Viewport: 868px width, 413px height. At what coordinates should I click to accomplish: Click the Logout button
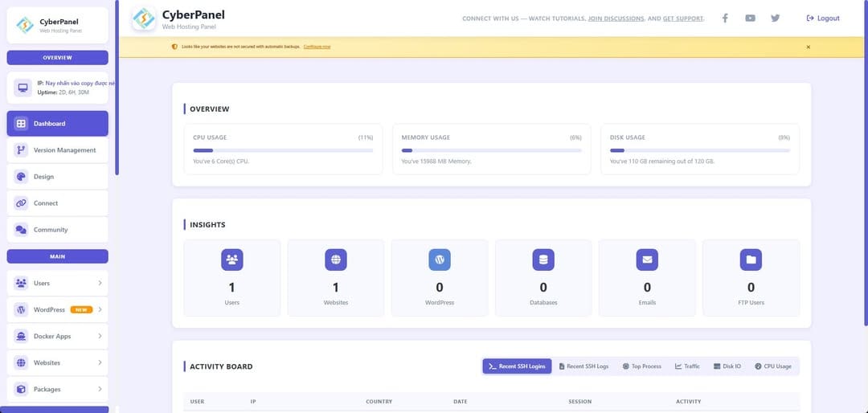point(823,18)
